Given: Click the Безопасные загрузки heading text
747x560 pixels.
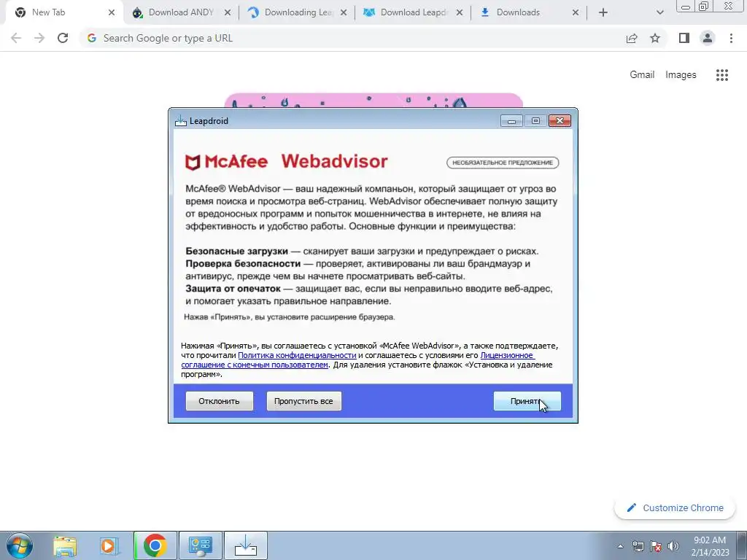Looking at the screenshot, I should (237, 251).
